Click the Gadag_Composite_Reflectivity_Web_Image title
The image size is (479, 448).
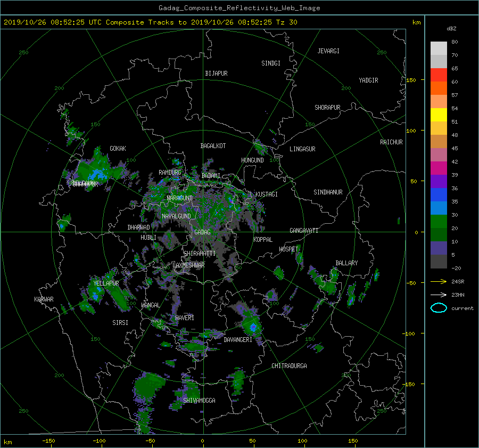(239, 8)
